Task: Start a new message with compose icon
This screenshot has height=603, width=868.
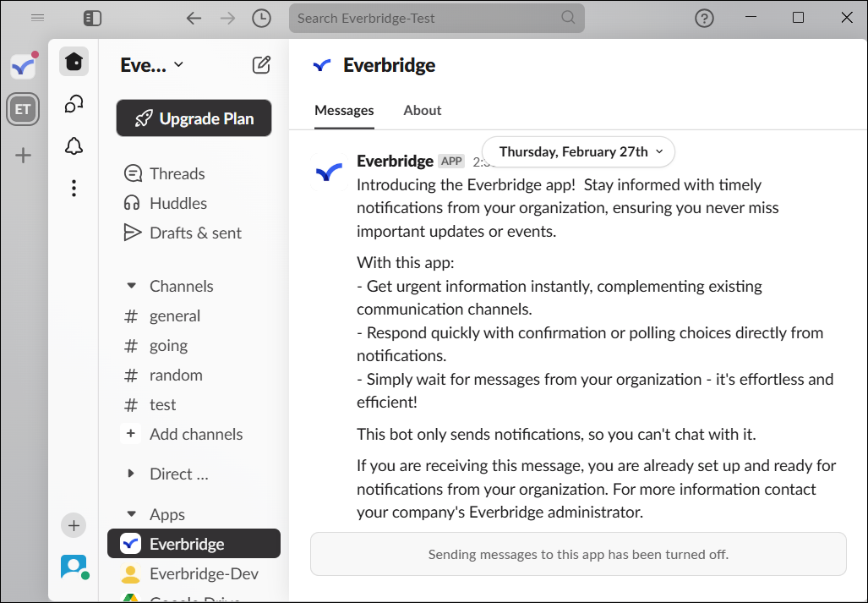Action: (x=261, y=65)
